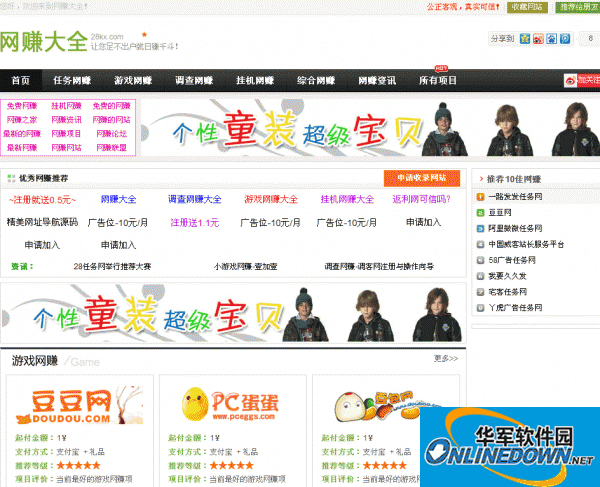
Task: Click the HOT badge above 所有项目
Action: pos(441,68)
